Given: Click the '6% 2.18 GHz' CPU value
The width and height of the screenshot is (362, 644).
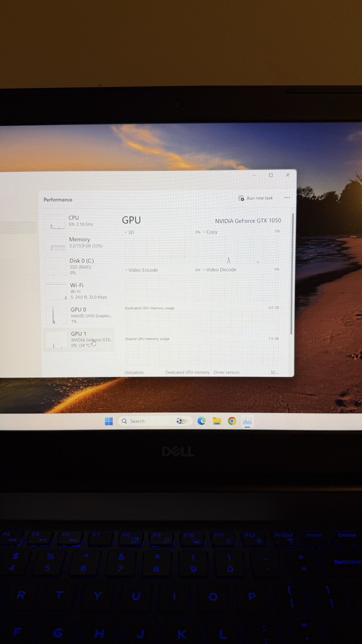Looking at the screenshot, I should pos(81,225).
